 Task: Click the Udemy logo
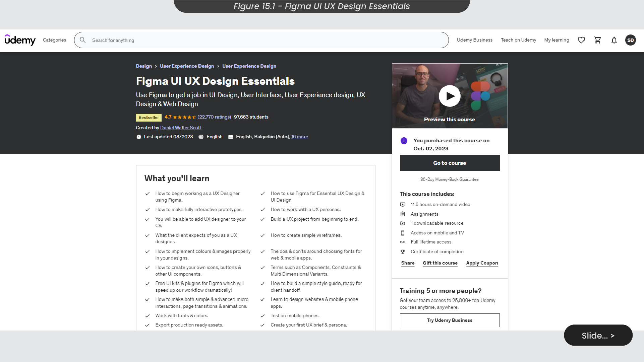[20, 40]
